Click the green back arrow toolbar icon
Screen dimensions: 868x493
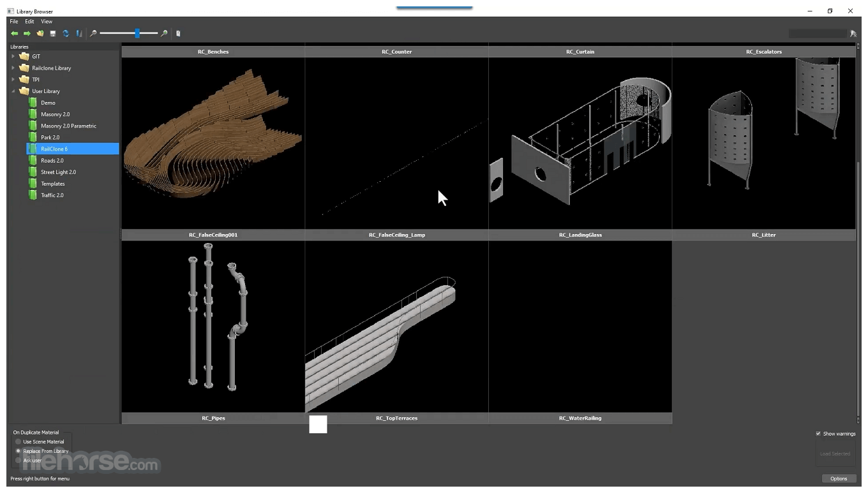pos(14,33)
